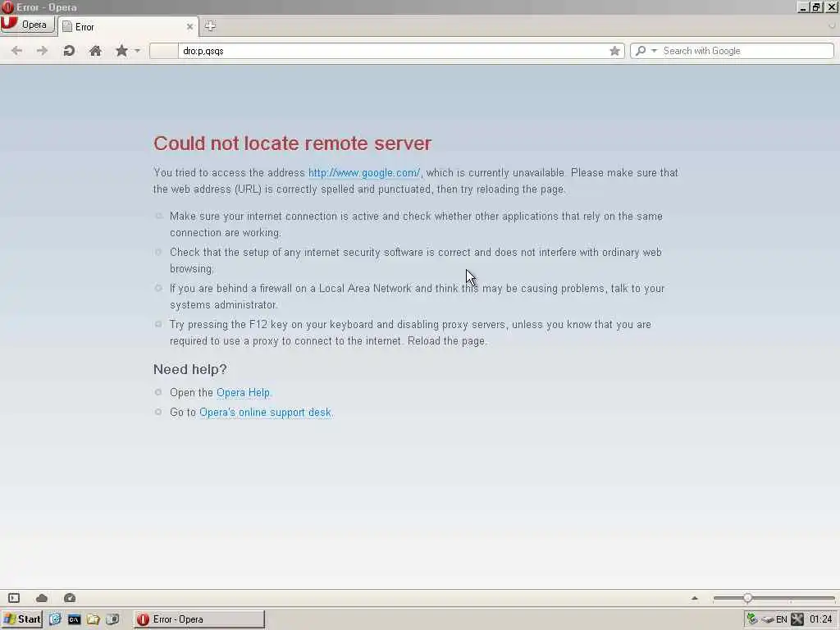Open the Opera Help link
The image size is (840, 630).
coord(243,393)
